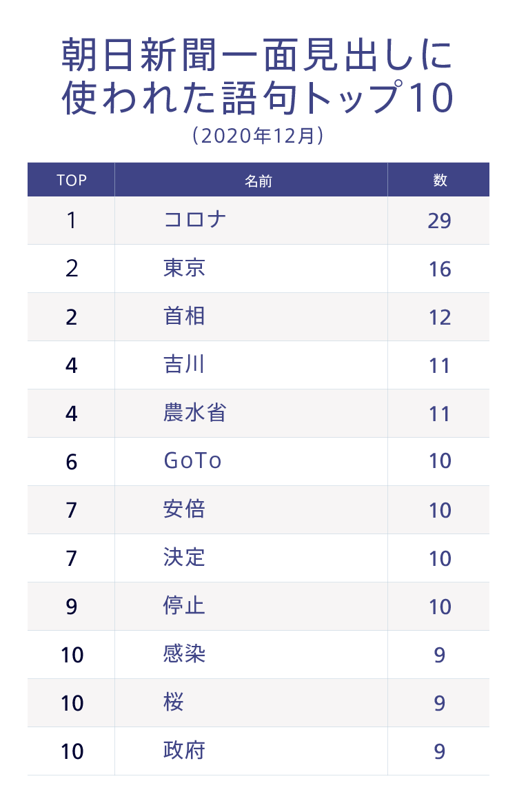This screenshot has height=812, width=517.
Task: Click the TOP column header
Action: (72, 180)
